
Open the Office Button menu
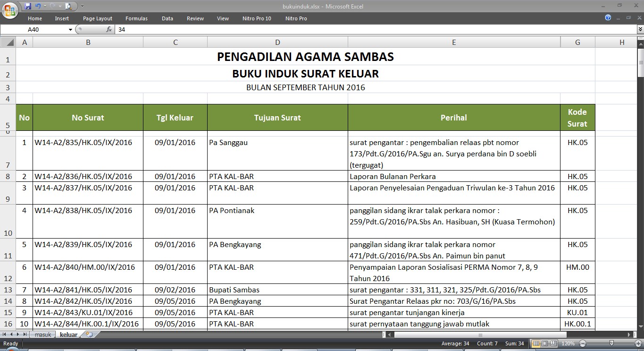(10, 10)
